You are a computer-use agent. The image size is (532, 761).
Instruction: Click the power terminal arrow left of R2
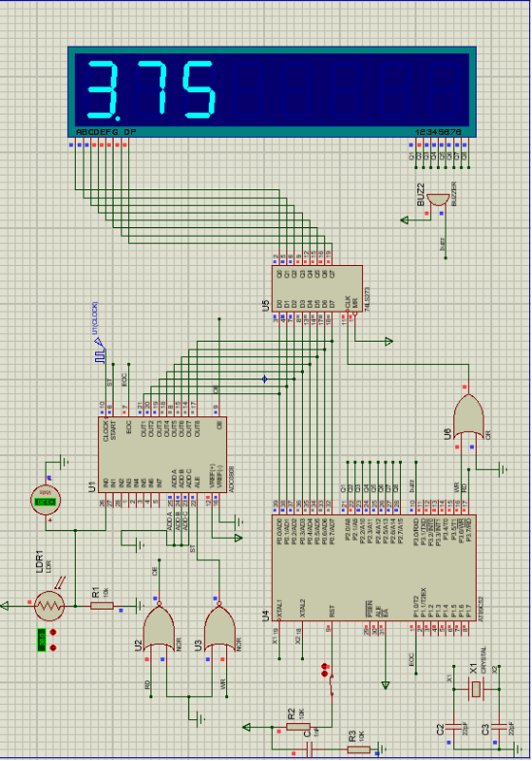(247, 726)
